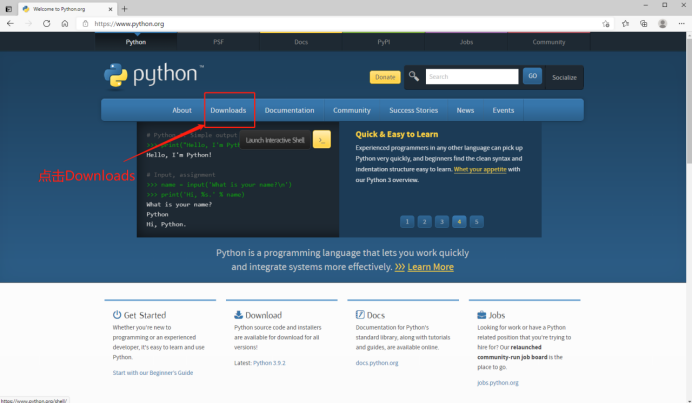Click the Donate button

pyautogui.click(x=385, y=77)
